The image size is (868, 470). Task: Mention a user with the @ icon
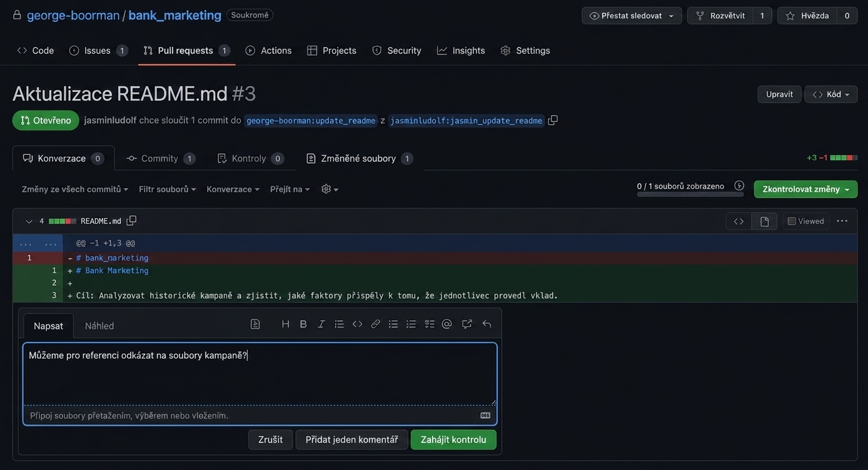click(x=447, y=324)
